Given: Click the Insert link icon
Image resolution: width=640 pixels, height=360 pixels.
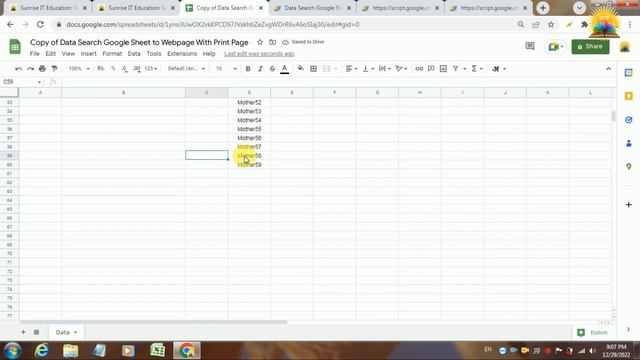Looking at the screenshot, I should tap(419, 69).
